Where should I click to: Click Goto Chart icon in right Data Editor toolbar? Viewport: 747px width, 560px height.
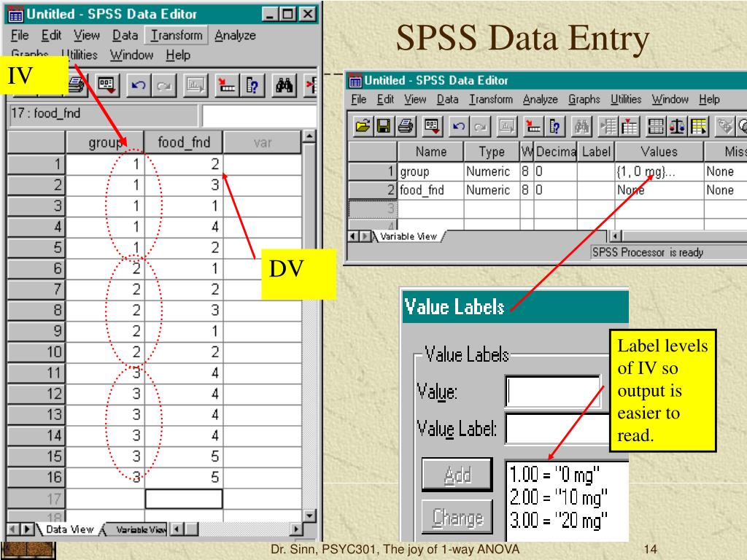[x=506, y=126]
